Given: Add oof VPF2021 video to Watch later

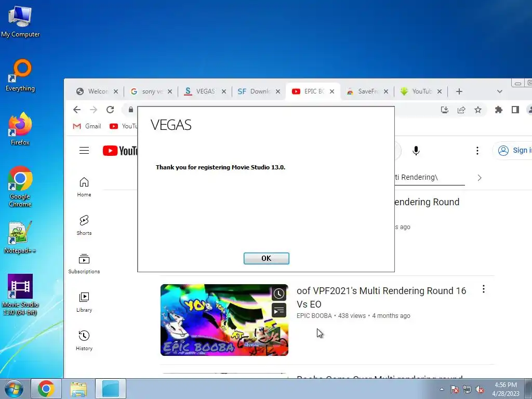Looking at the screenshot, I should pos(279,294).
